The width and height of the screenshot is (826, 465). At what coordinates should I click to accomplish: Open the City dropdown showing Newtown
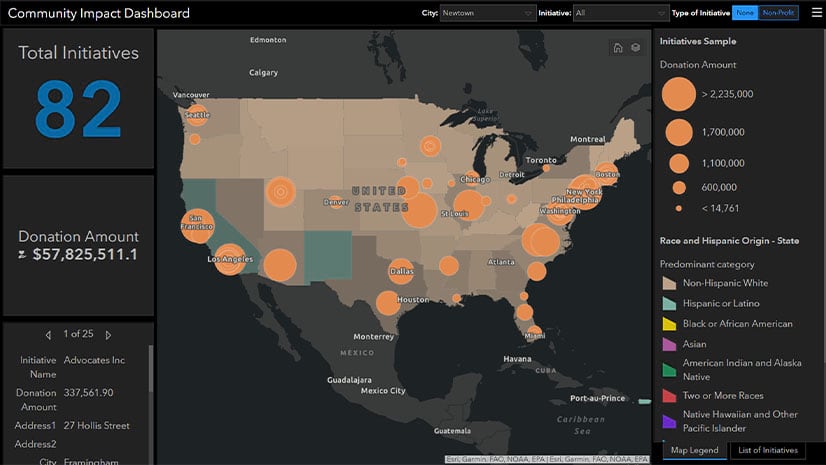pyautogui.click(x=488, y=13)
